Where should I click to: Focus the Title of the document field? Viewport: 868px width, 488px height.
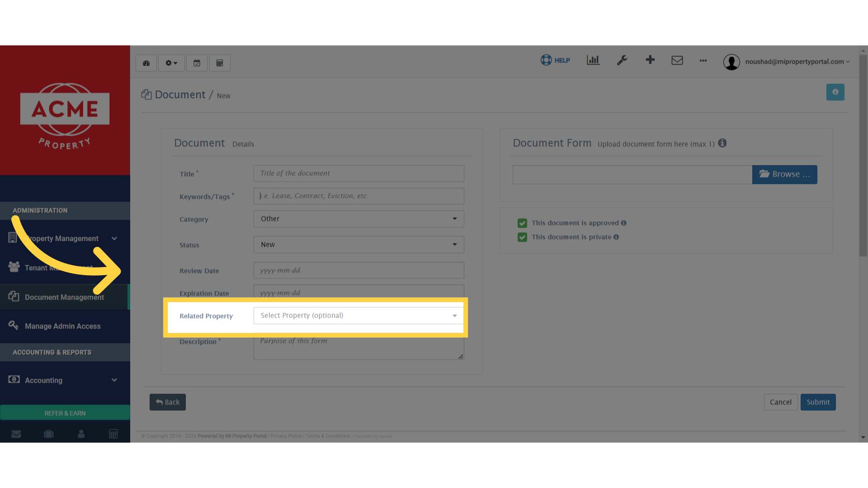(359, 174)
